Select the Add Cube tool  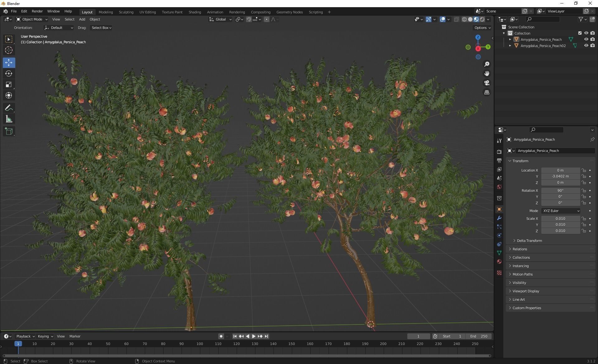9,131
